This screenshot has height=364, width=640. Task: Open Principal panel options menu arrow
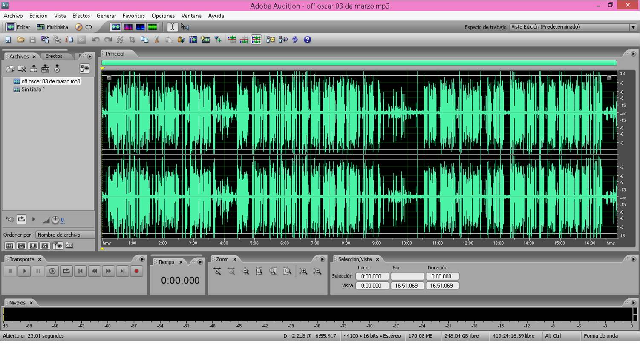pyautogui.click(x=634, y=54)
